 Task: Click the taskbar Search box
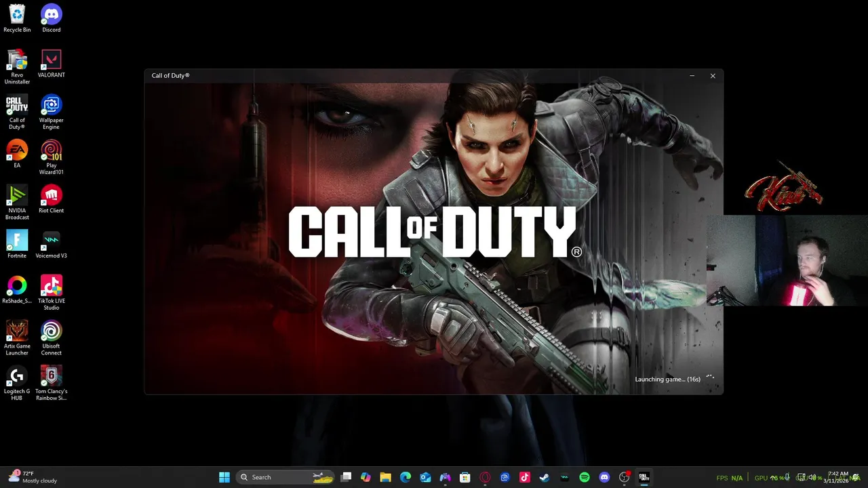pos(285,477)
